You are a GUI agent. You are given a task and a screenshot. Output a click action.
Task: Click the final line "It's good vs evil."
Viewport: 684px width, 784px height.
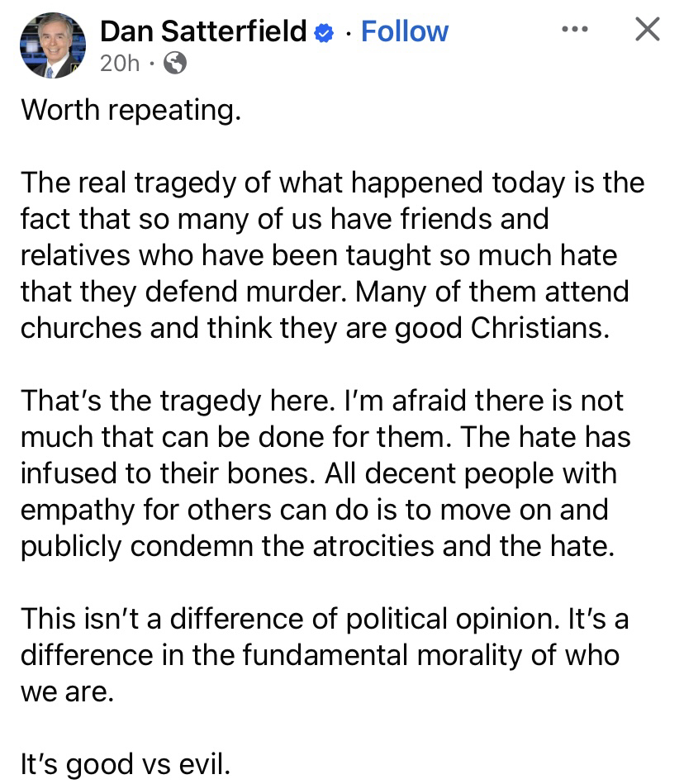click(125, 763)
